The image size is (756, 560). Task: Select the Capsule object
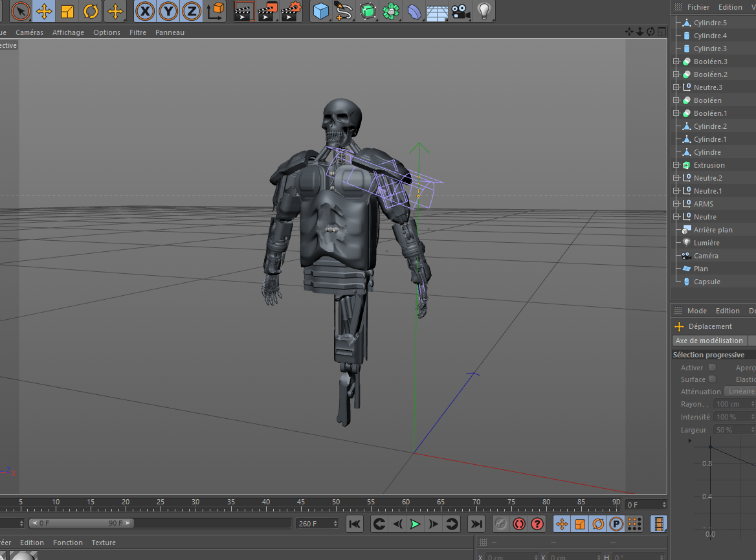(x=707, y=282)
